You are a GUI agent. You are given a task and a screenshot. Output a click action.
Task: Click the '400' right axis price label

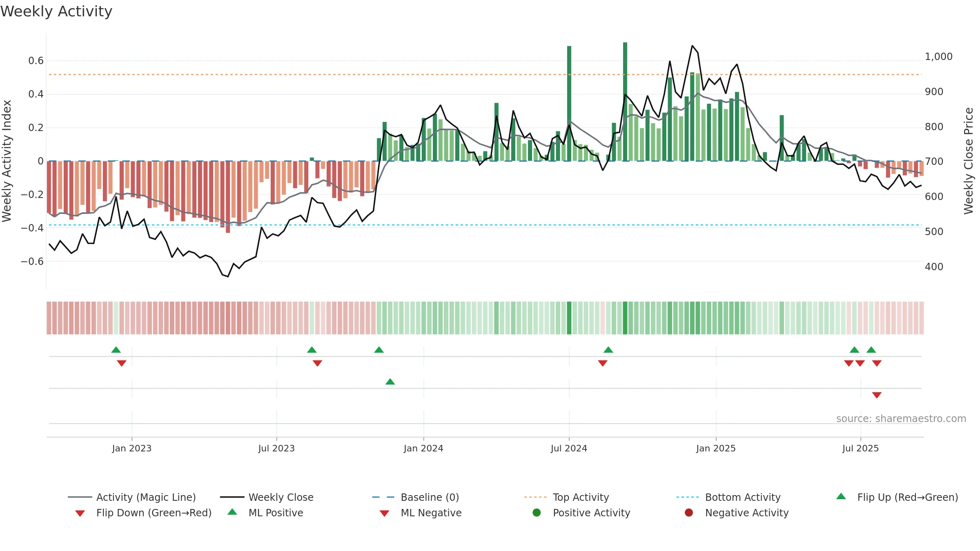(934, 267)
